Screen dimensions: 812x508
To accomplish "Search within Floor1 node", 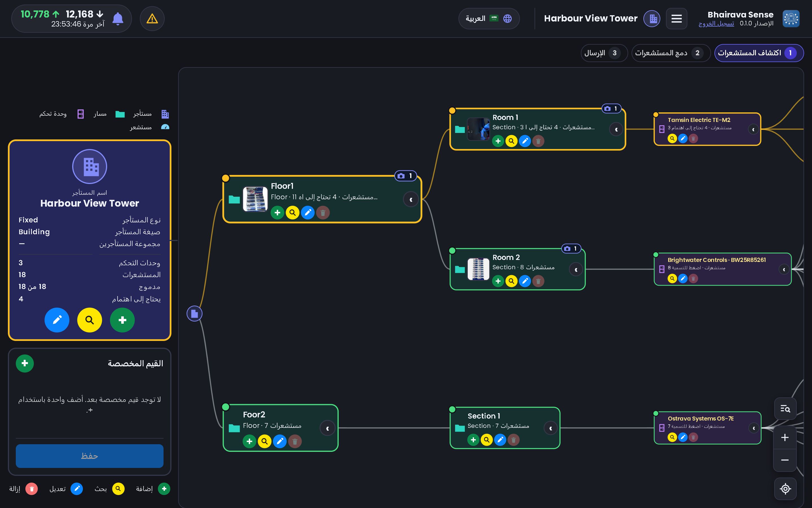I will [293, 213].
